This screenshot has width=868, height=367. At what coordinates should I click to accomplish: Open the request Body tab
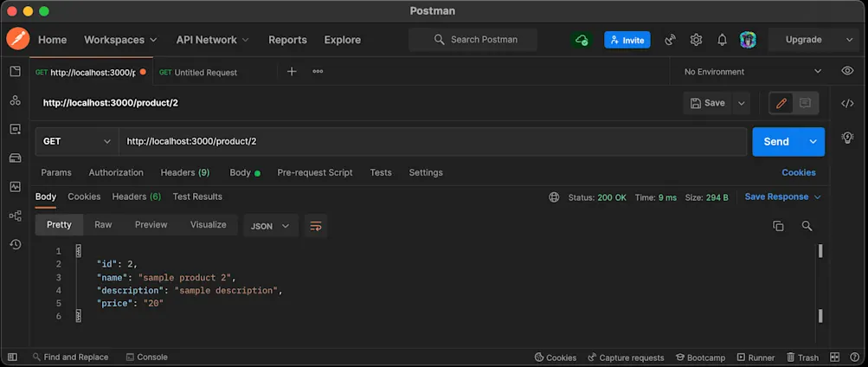(x=244, y=173)
